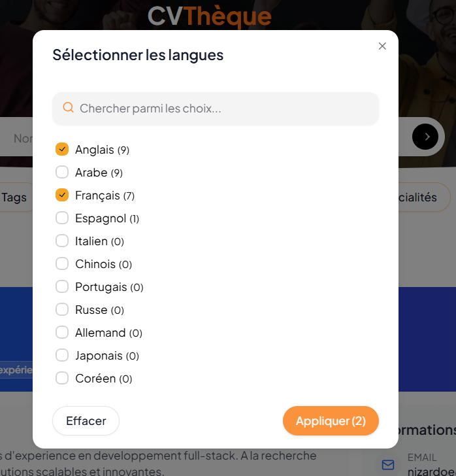Enable the Japonais checkbox

tap(62, 356)
